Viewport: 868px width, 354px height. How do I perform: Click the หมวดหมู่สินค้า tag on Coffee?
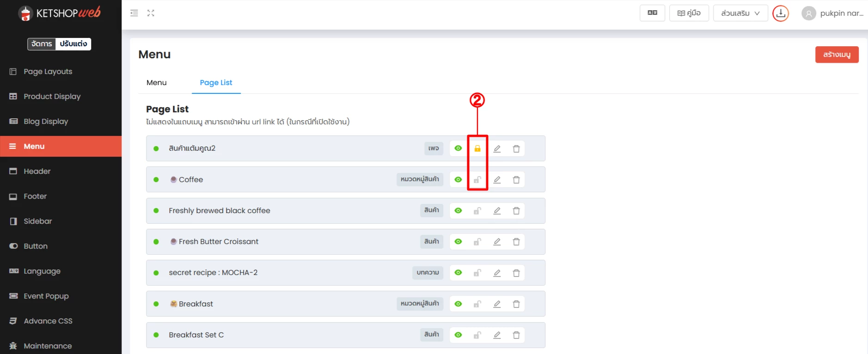tap(420, 179)
